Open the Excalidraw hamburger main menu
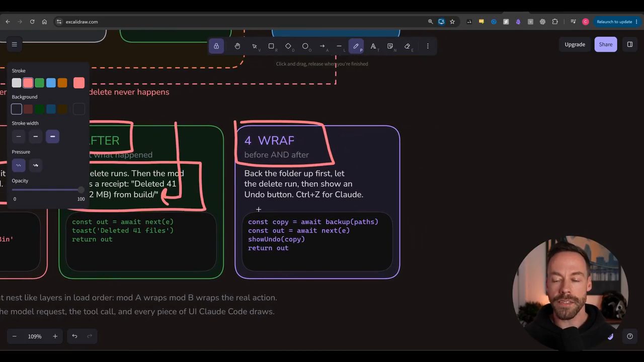 click(x=15, y=44)
